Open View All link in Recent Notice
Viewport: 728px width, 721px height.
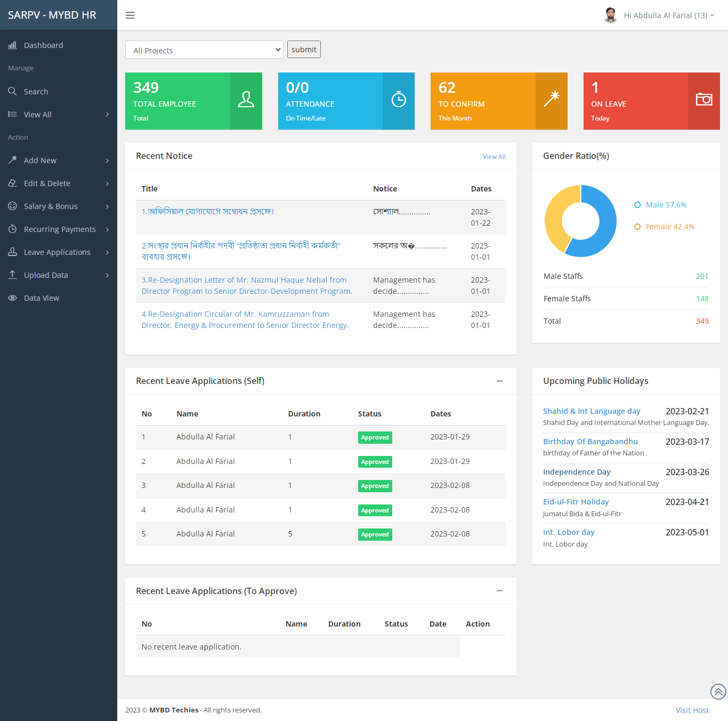494,157
